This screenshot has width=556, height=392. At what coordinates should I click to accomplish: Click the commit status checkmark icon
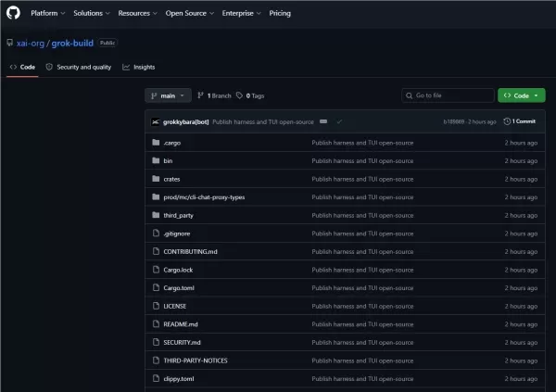[339, 121]
